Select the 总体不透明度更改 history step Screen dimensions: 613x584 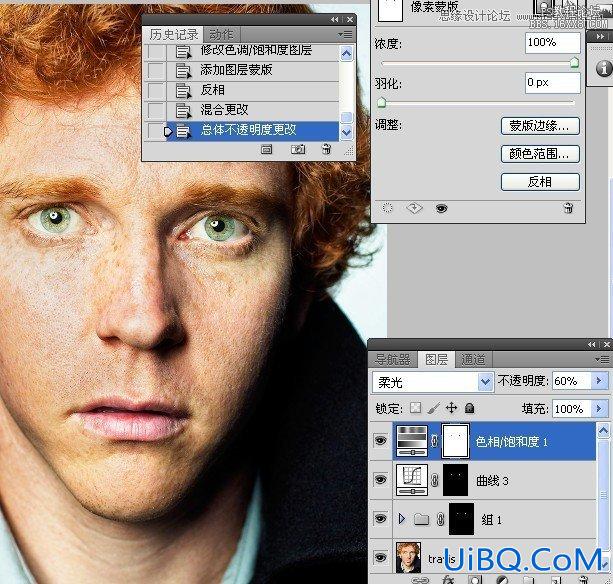(252, 131)
